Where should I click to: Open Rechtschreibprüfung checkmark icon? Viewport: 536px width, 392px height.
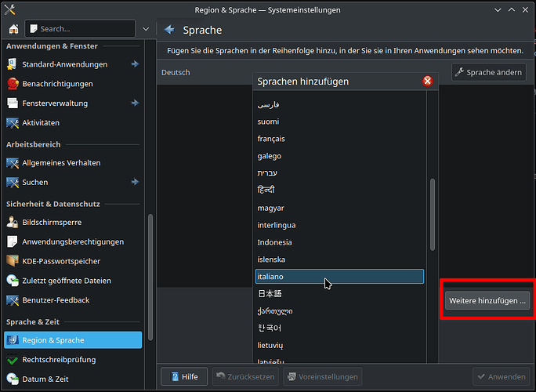pos(13,360)
